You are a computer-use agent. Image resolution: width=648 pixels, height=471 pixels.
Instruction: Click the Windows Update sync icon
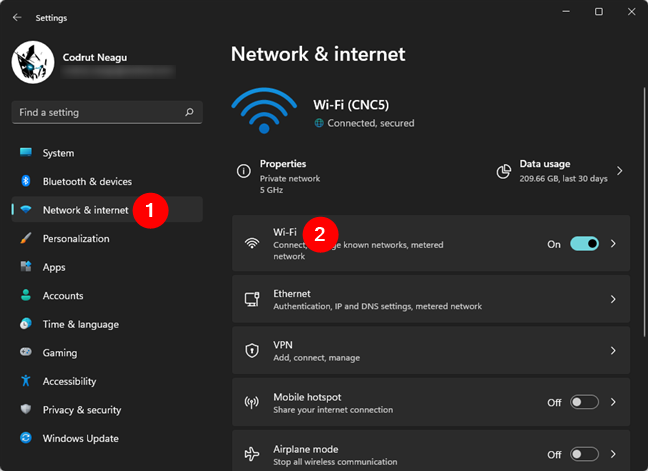click(26, 438)
